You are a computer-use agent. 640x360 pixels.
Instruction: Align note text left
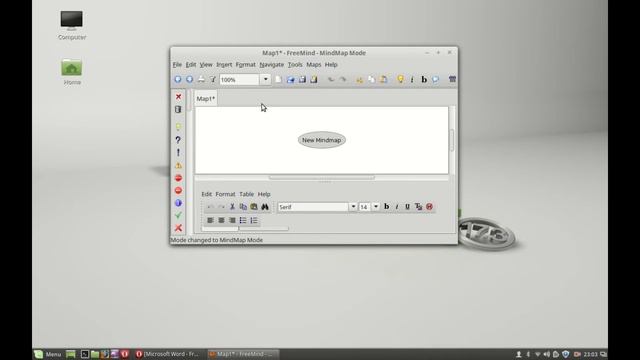pos(210,220)
